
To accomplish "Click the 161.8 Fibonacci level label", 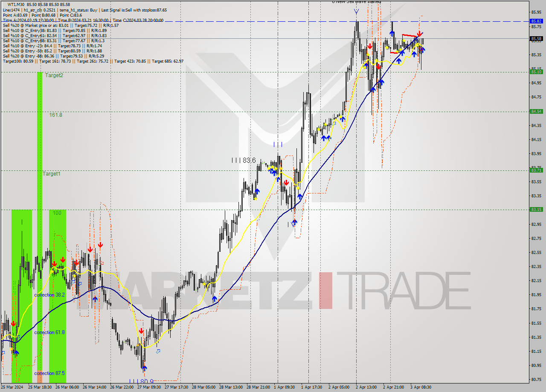I will click(x=55, y=115).
